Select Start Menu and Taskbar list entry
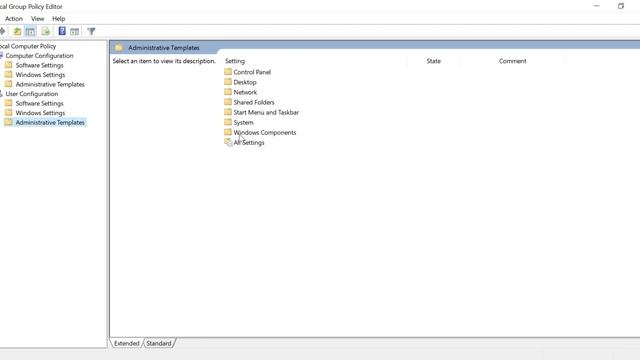Screen dimensions: 640x360 point(266,112)
